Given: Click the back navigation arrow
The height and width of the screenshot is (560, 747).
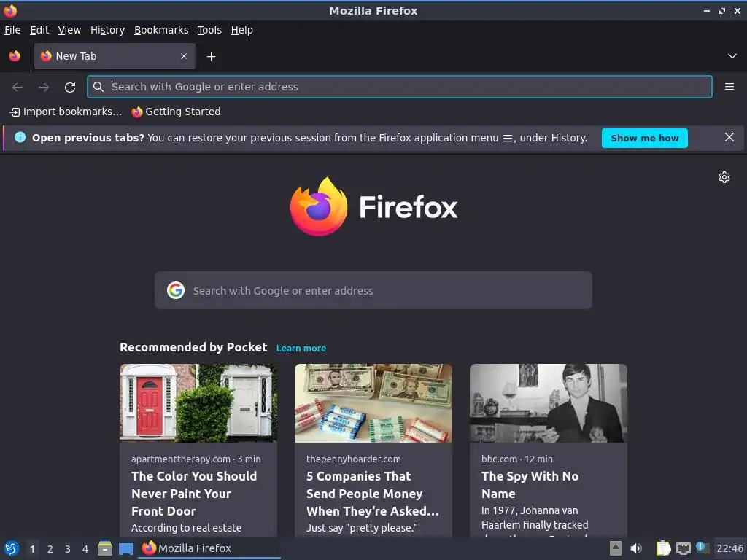Looking at the screenshot, I should click(18, 87).
